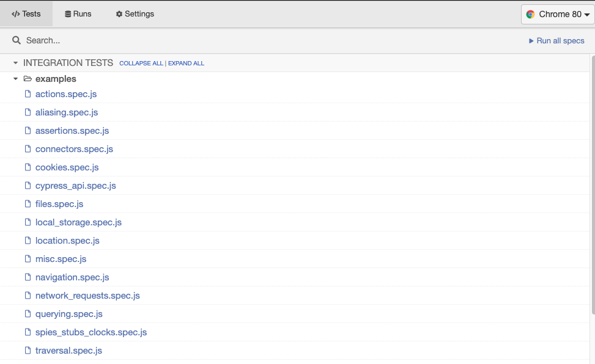Open network_requests.spec.js spec file
595x364 pixels.
[x=87, y=296]
